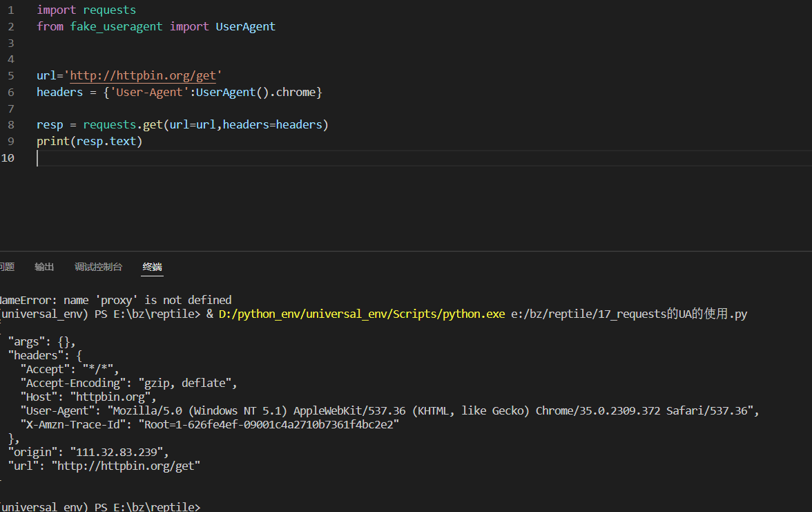The image size is (812, 512).
Task: Click line number 1 in gutter
Action: click(x=11, y=10)
